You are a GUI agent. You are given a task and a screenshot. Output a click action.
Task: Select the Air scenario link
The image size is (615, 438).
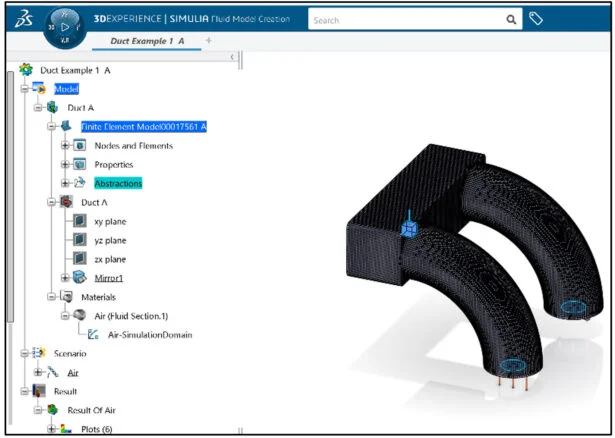click(x=73, y=372)
